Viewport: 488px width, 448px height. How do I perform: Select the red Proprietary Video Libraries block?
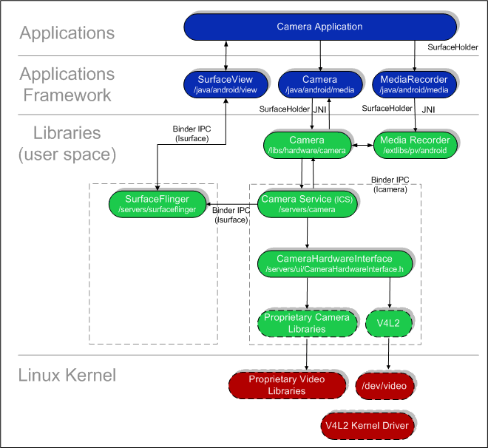click(287, 384)
